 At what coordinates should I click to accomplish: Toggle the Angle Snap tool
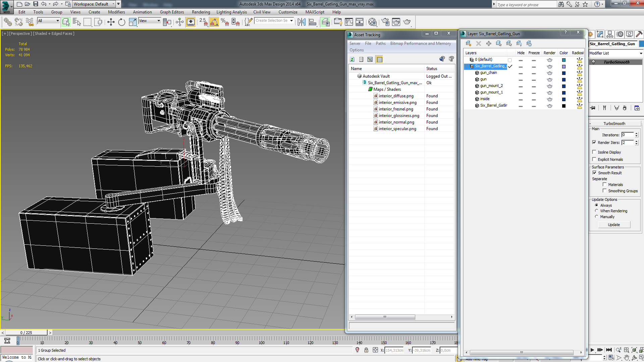(214, 22)
